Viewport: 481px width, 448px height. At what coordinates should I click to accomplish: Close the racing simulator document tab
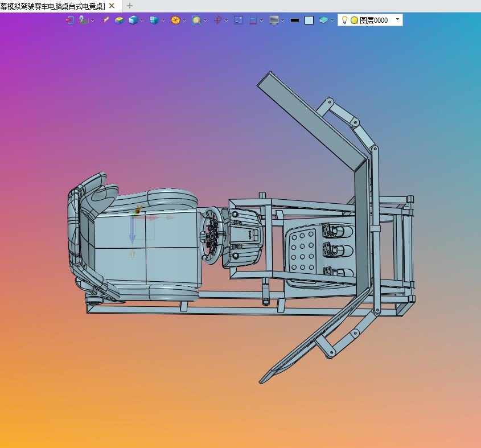pyautogui.click(x=112, y=6)
